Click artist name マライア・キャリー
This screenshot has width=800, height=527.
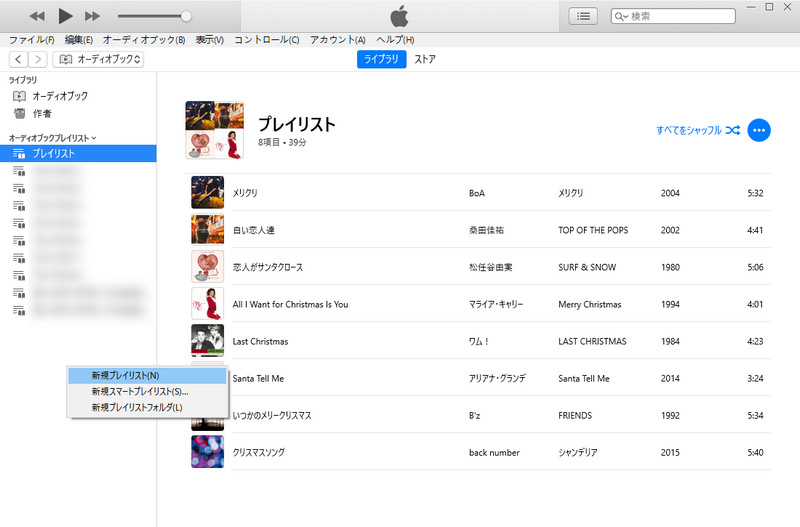(x=496, y=305)
